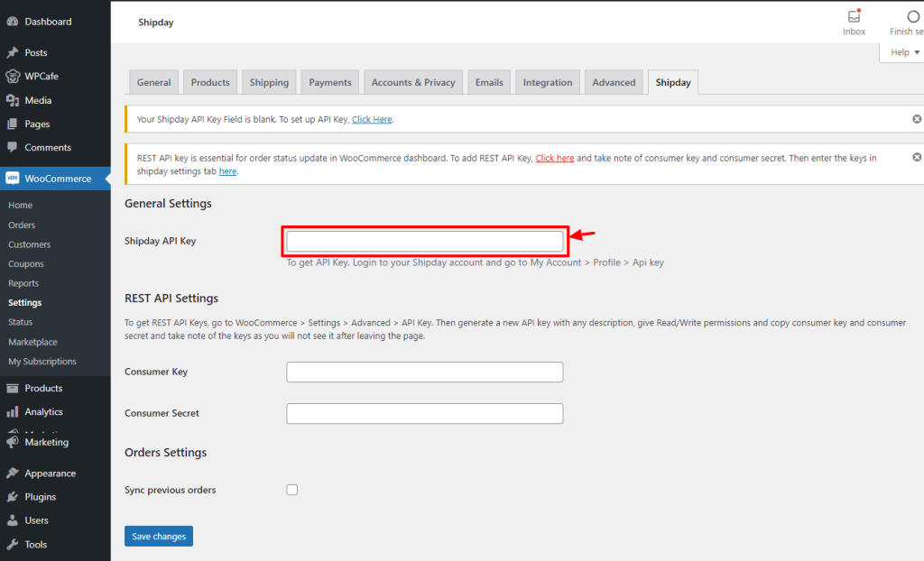Screen dimensions: 924x561
Task: Click the Comments bubble icon
Action: 13,147
